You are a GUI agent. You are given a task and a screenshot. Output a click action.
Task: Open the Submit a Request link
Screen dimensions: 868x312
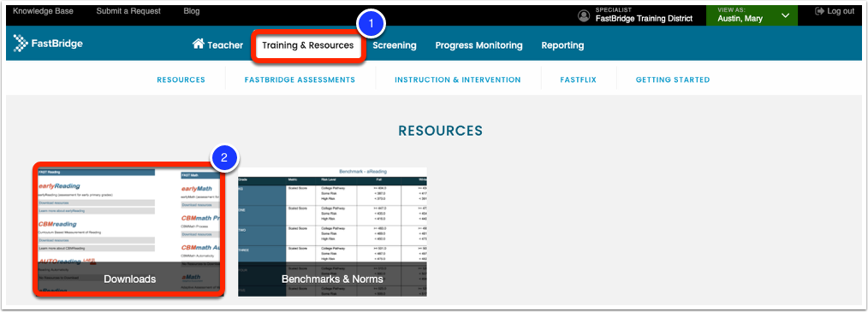coord(128,11)
